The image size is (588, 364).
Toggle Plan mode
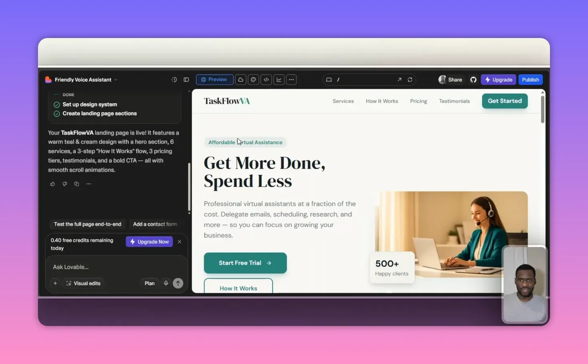click(150, 283)
